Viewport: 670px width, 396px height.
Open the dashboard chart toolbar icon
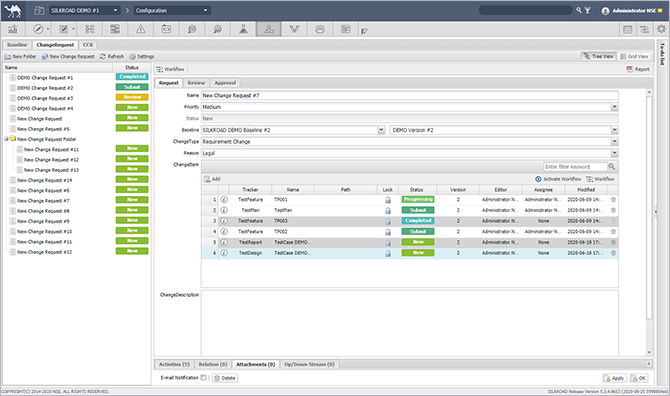13,29
